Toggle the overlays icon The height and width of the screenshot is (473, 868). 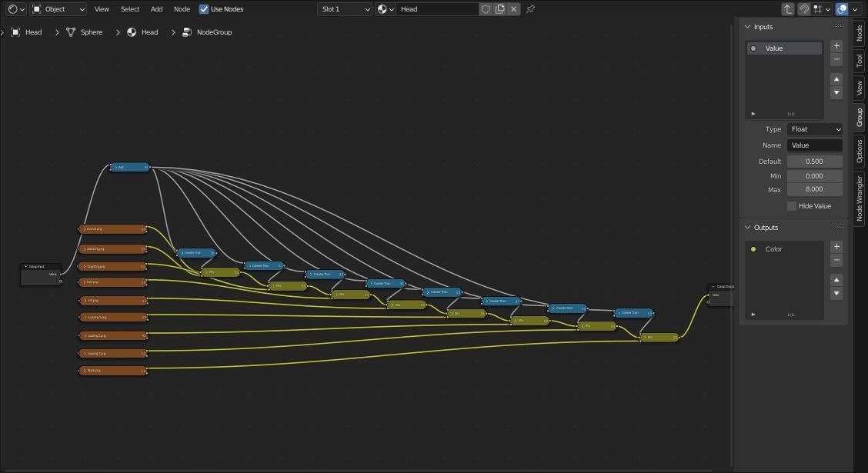pyautogui.click(x=841, y=9)
